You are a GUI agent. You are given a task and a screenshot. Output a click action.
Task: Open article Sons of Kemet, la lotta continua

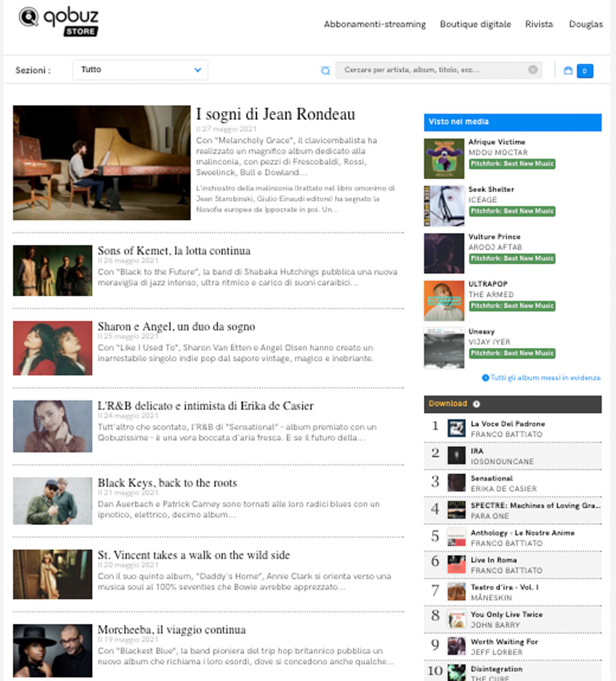point(174,251)
